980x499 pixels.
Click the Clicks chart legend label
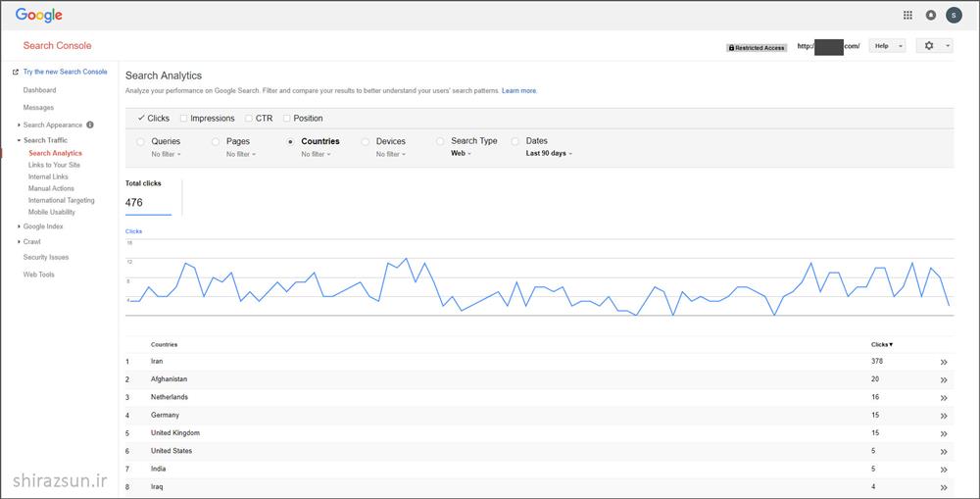(x=133, y=231)
